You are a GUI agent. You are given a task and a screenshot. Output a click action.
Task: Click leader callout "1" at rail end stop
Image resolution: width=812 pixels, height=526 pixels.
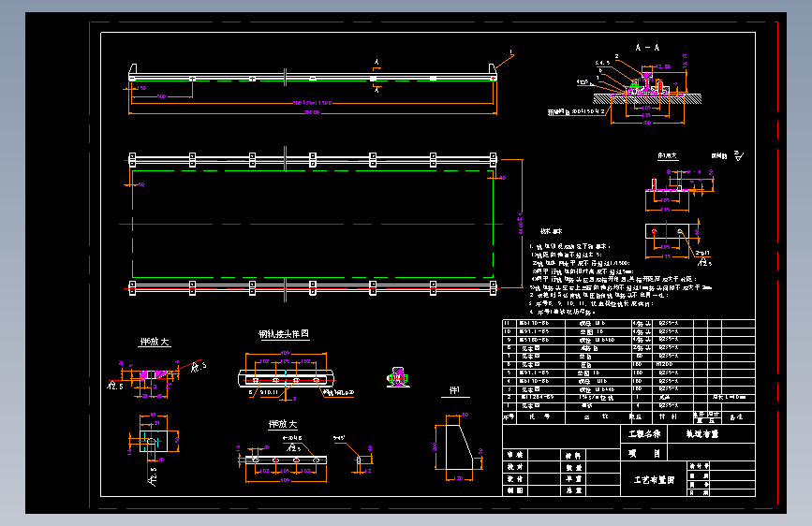(x=511, y=52)
